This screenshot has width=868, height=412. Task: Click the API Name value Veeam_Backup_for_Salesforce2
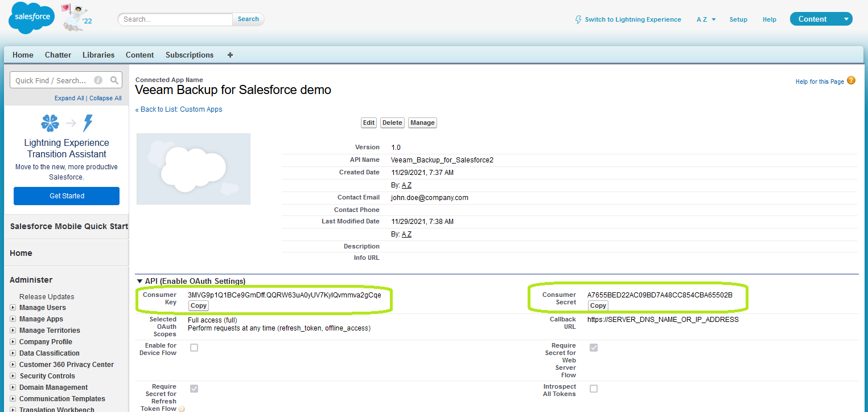click(x=442, y=160)
